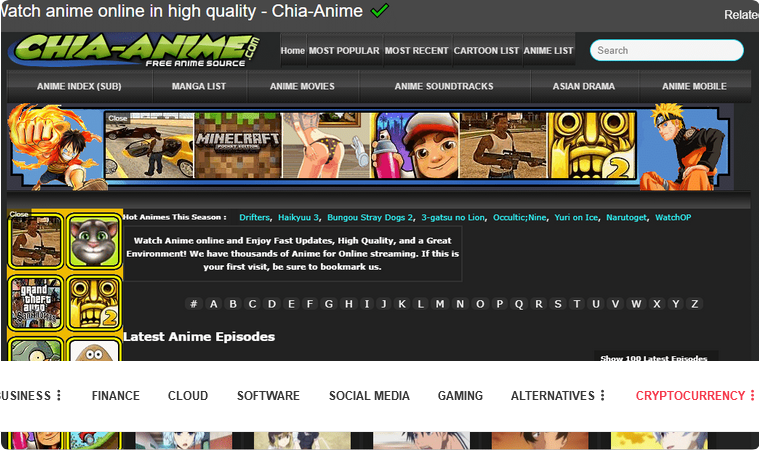The width and height of the screenshot is (759, 450).
Task: Select letter Z in the alphabet index
Action: tap(695, 304)
